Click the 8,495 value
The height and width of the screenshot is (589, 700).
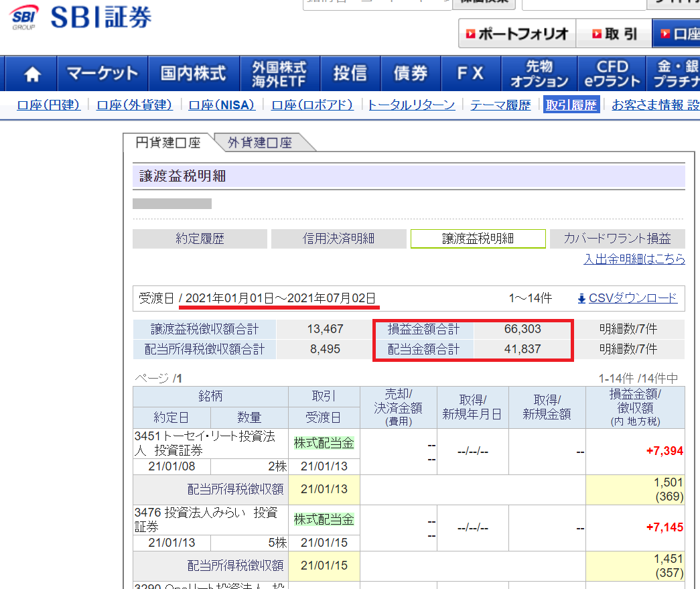click(325, 349)
